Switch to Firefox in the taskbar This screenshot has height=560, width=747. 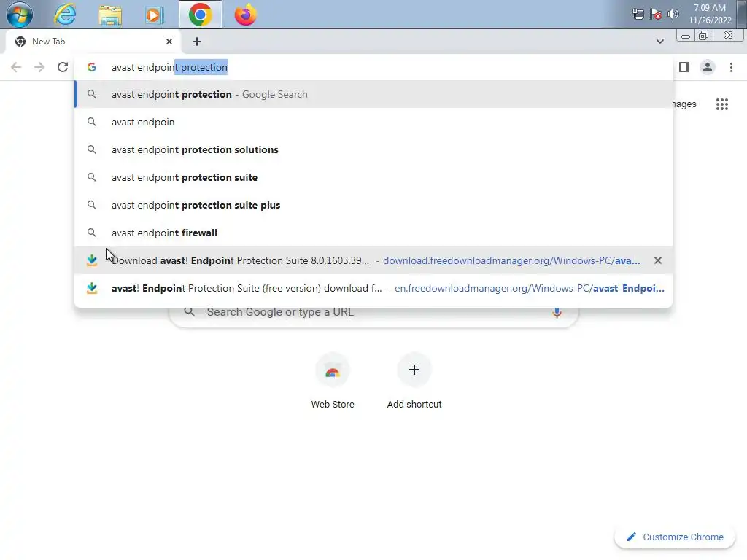(245, 15)
